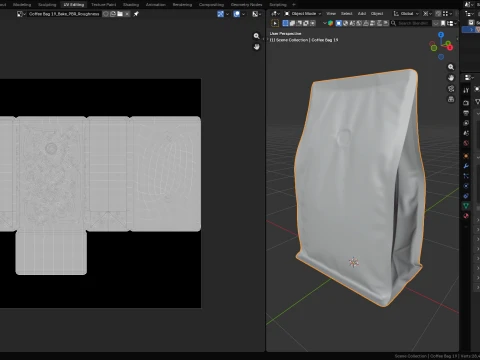Click the UV editor pan hand icon

256,47
